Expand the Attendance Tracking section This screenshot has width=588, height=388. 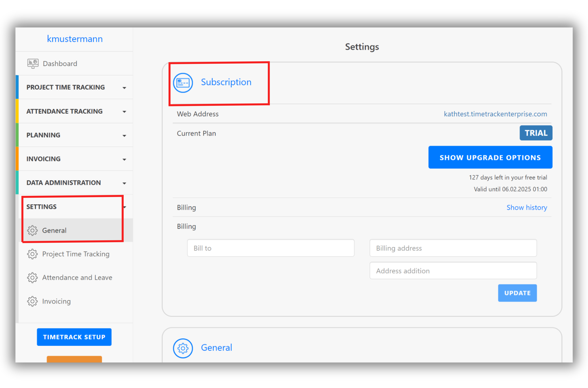pos(124,111)
